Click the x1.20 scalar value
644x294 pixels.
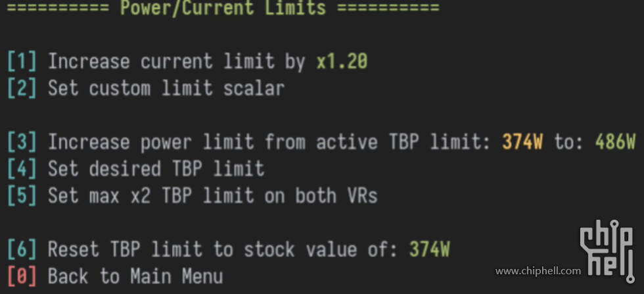point(342,62)
